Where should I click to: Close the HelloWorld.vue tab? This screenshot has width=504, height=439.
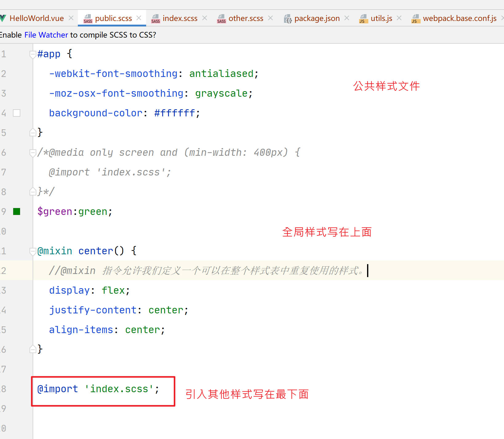click(x=71, y=18)
